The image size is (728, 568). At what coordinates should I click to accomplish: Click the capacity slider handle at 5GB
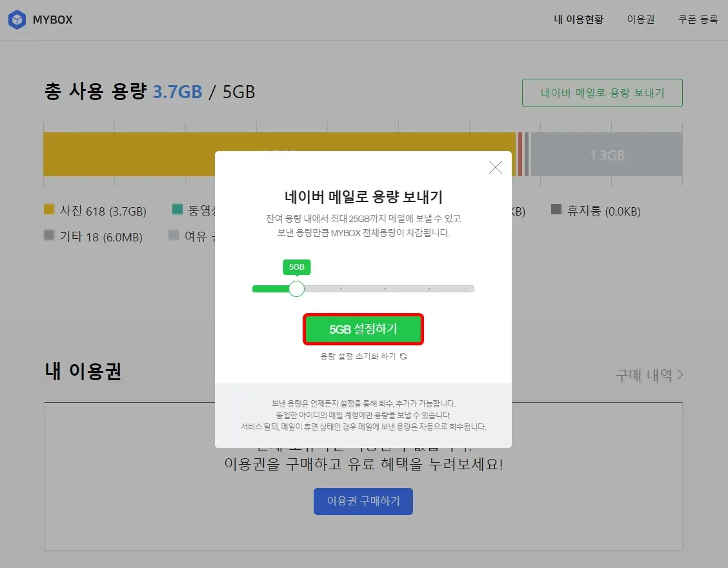(x=296, y=289)
